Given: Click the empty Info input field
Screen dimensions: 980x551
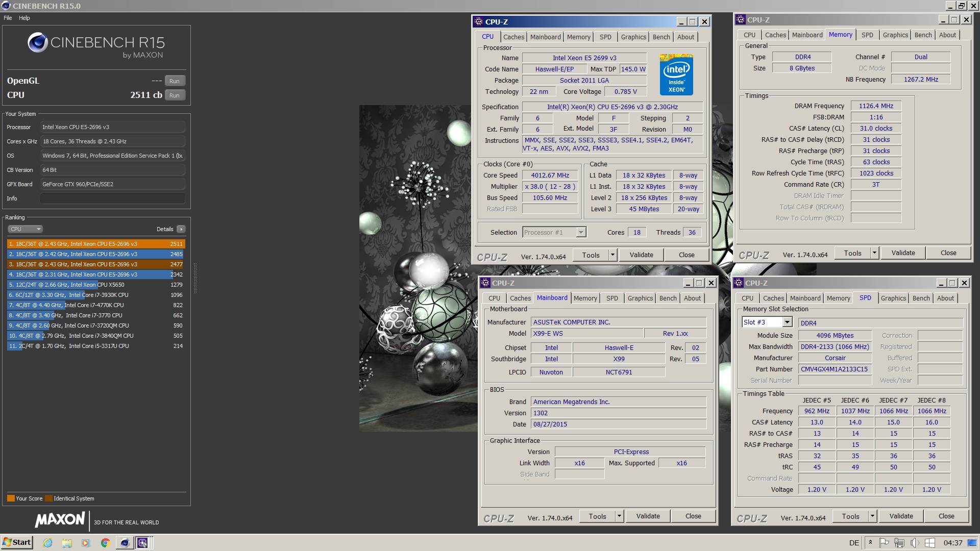Looking at the screenshot, I should click(113, 198).
